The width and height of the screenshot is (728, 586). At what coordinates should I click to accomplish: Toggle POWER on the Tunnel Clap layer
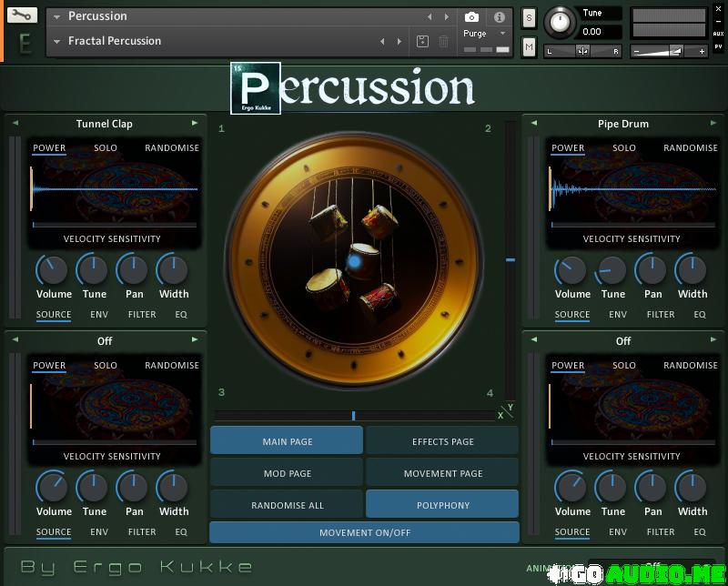49,148
